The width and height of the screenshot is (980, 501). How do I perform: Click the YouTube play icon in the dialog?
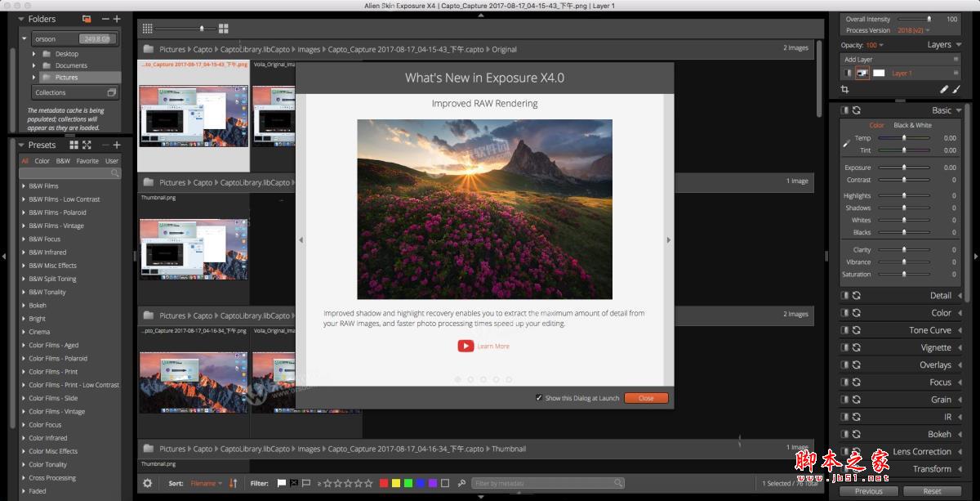[x=465, y=346]
